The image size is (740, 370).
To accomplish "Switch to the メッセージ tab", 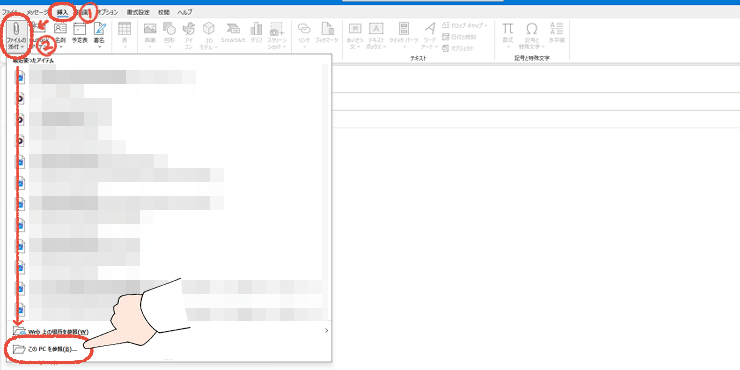I will 37,12.
